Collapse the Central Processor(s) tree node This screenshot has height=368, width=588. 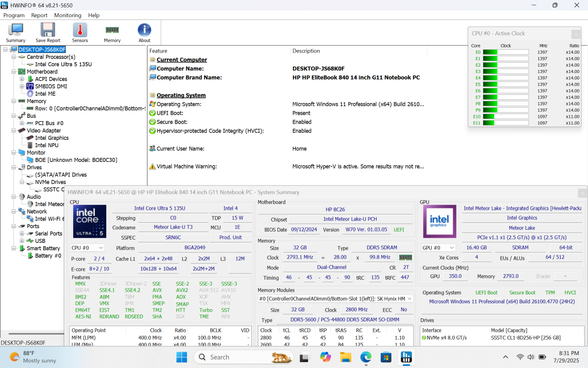[14, 57]
